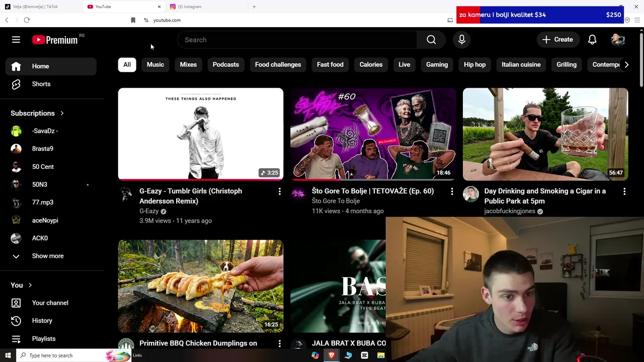Screen dimensions: 644x362
Task: Select the Gaming chip
Action: tap(437, 64)
